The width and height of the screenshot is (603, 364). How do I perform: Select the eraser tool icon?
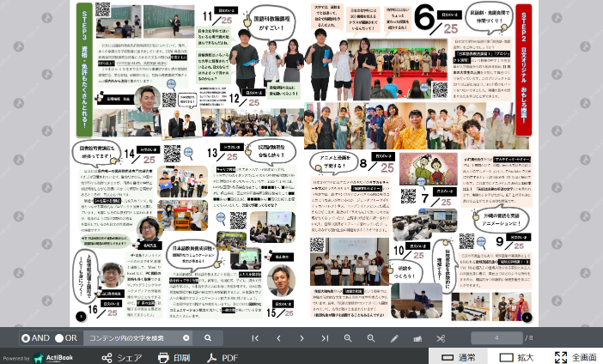tap(417, 338)
